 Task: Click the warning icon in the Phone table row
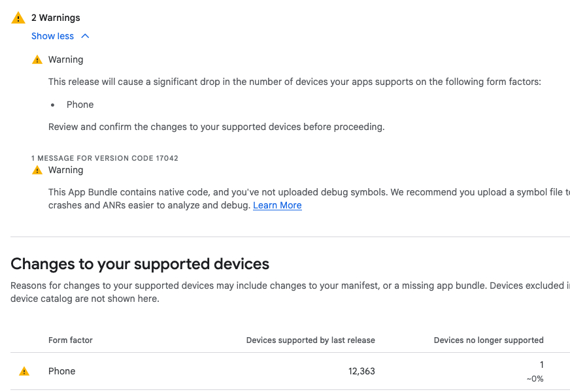[24, 371]
